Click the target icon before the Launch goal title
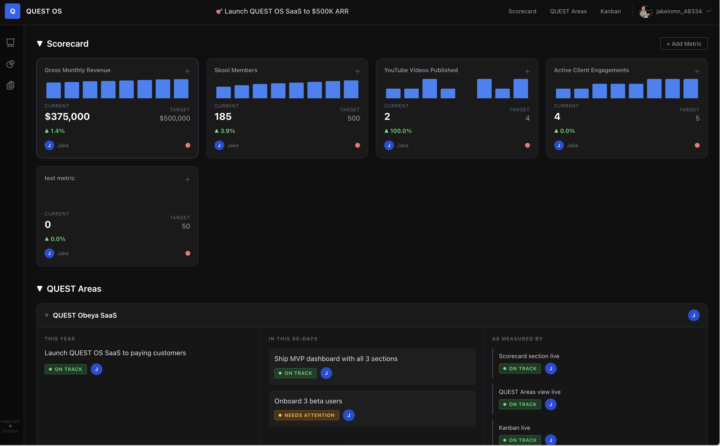Viewport: 720px width, 446px height. pyautogui.click(x=219, y=11)
